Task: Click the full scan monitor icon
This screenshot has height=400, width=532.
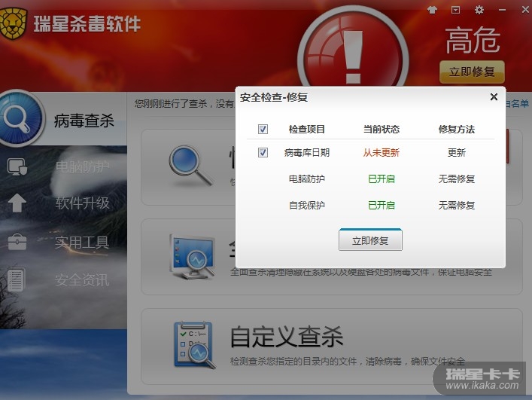Action: click(192, 257)
